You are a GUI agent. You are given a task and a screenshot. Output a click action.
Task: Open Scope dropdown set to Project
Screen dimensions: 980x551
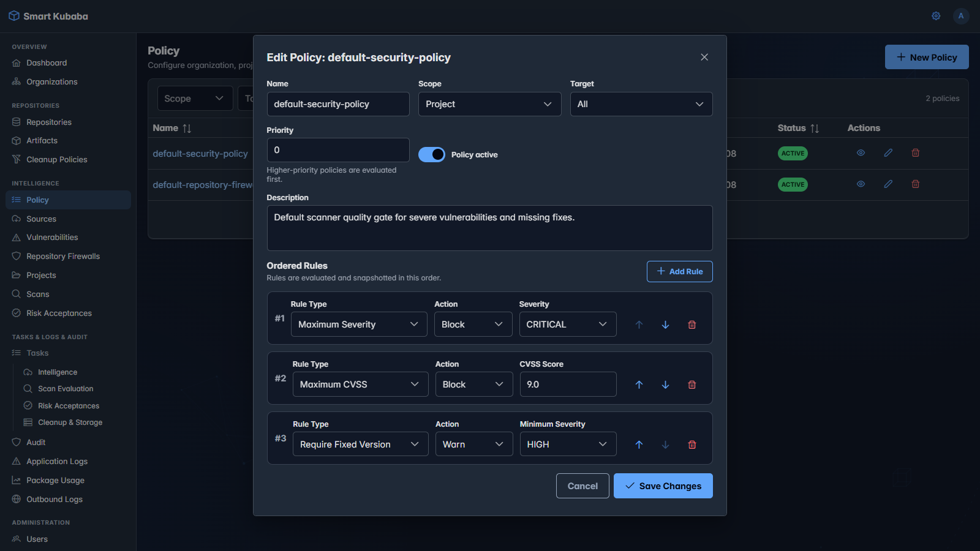pyautogui.click(x=490, y=104)
